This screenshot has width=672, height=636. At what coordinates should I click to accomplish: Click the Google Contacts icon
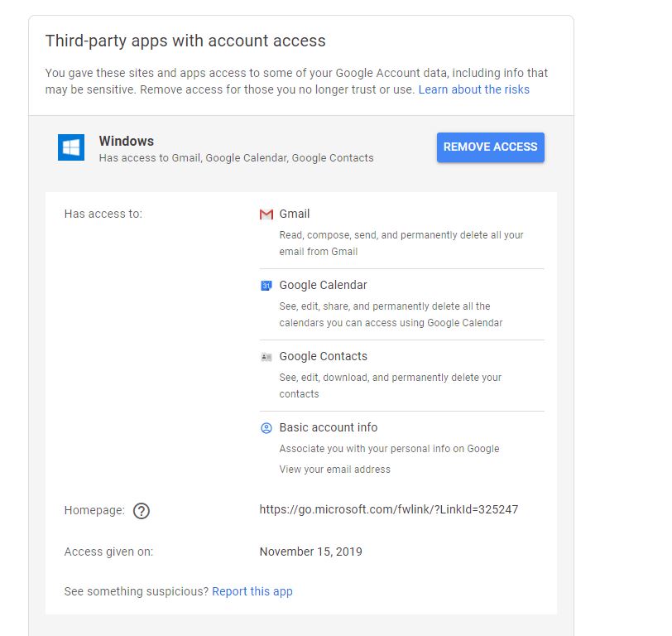(x=266, y=357)
